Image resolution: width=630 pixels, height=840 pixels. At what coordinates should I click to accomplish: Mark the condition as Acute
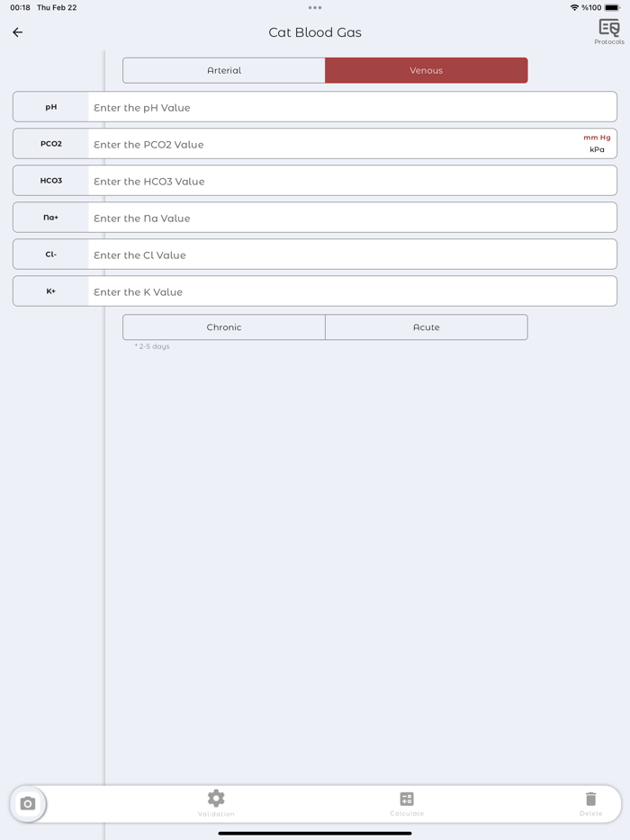pyautogui.click(x=426, y=326)
